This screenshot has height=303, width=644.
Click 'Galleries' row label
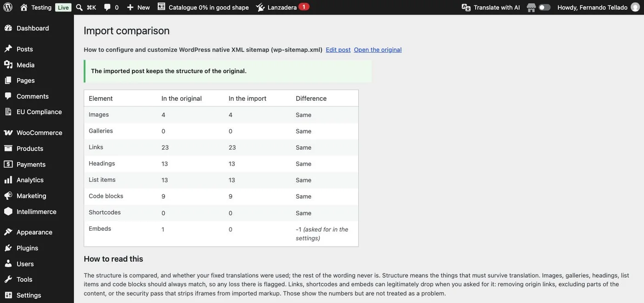tap(101, 131)
